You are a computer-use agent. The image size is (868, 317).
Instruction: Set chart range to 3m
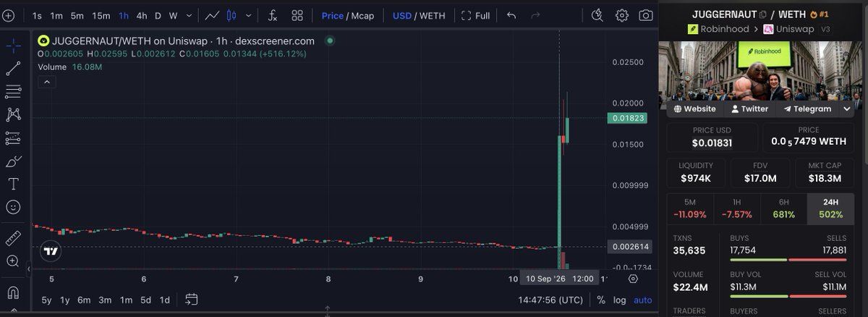point(105,300)
